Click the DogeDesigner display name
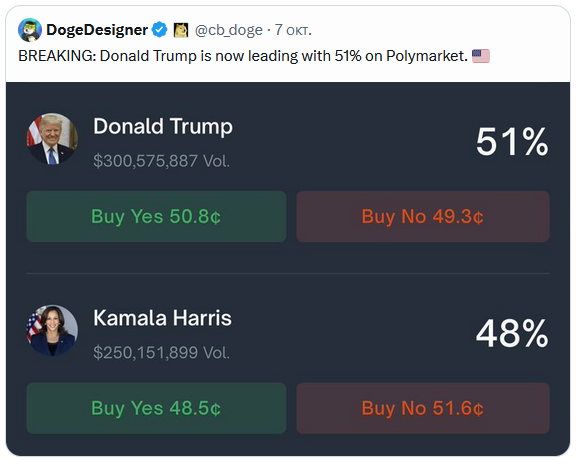The image size is (580, 465). 97,30
